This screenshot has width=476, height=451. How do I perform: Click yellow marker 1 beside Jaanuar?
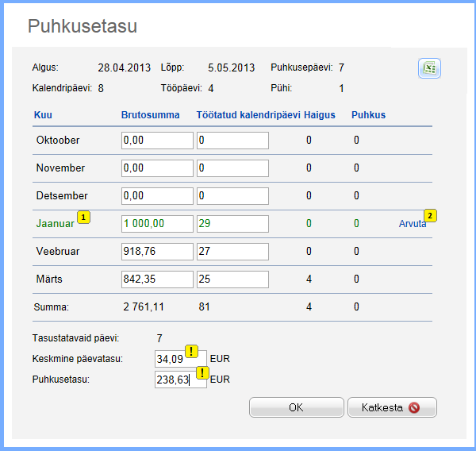(83, 217)
